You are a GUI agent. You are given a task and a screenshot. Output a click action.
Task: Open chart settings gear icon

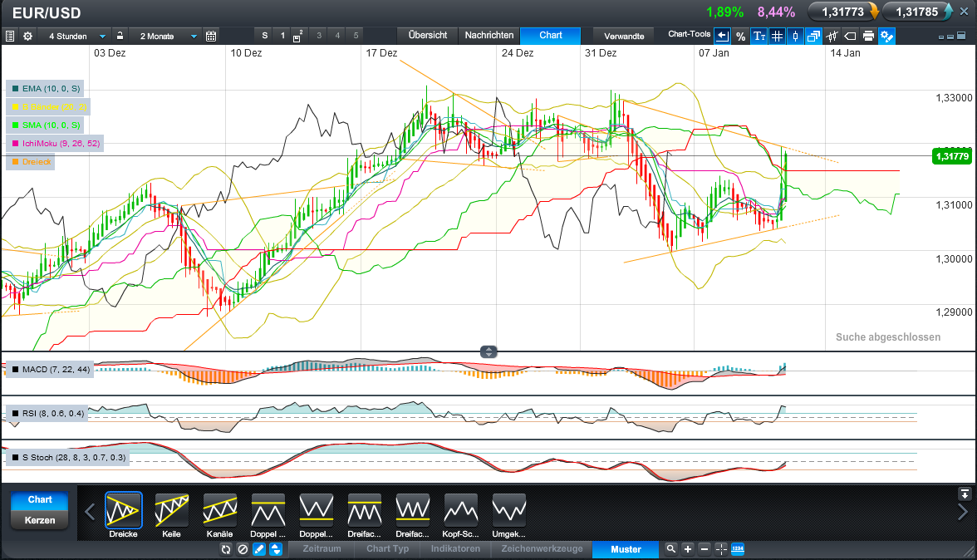click(27, 36)
